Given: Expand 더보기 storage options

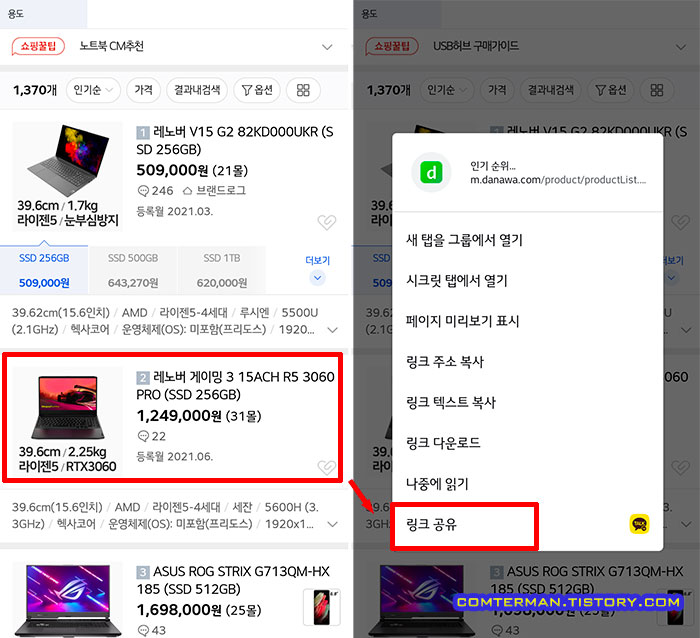Looking at the screenshot, I should click(317, 270).
